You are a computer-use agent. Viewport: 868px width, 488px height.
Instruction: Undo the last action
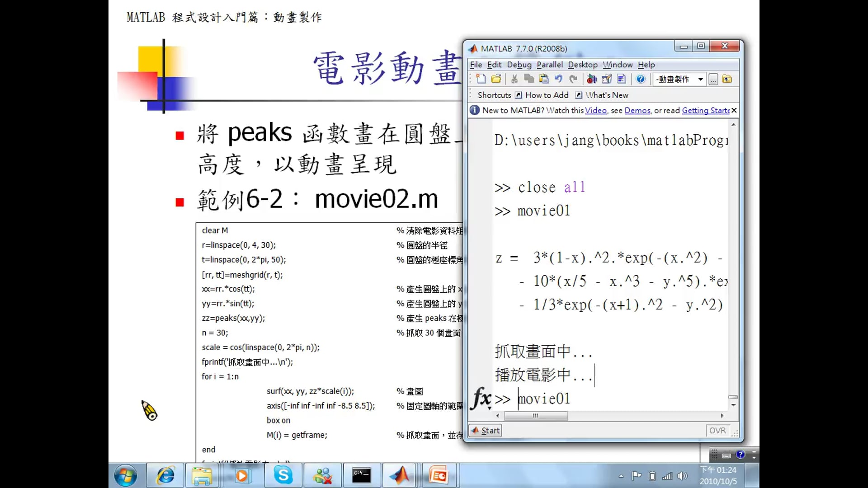558,79
